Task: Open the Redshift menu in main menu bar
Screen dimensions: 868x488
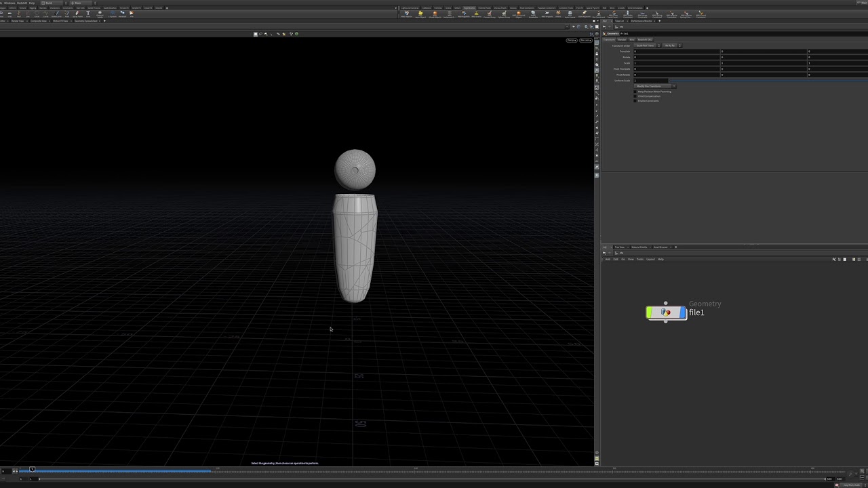Action: click(22, 3)
